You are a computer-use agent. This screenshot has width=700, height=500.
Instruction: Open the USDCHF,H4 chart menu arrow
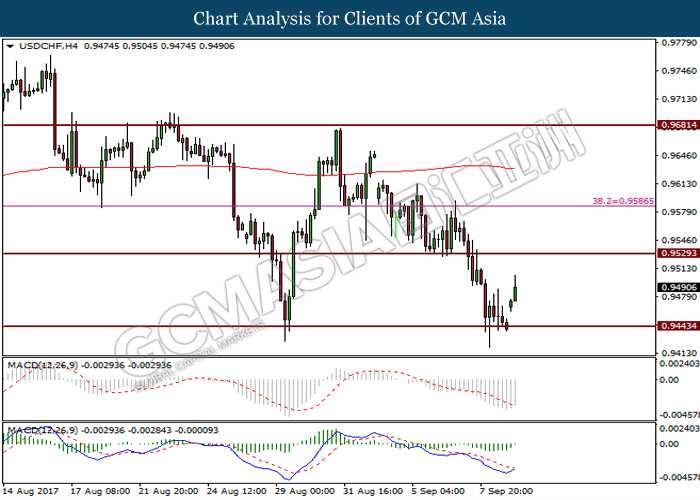(10, 46)
